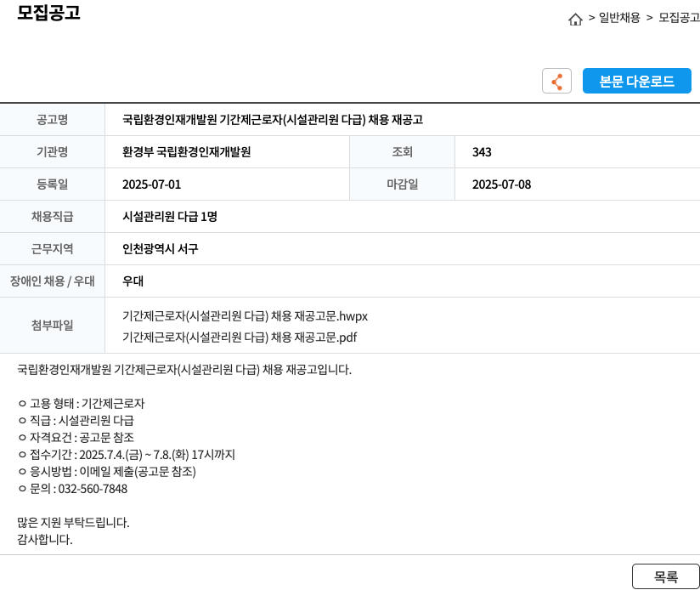Click the 첨부파일 label cell

pyautogui.click(x=52, y=325)
